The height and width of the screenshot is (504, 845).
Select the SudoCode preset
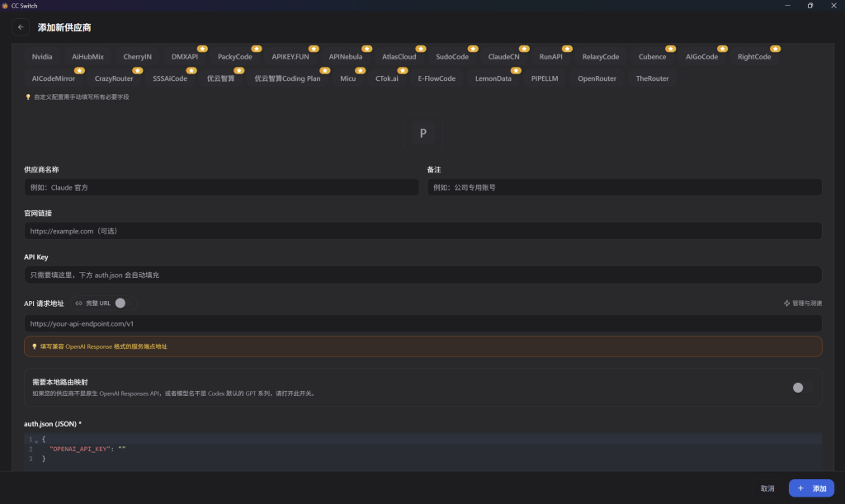pyautogui.click(x=452, y=57)
